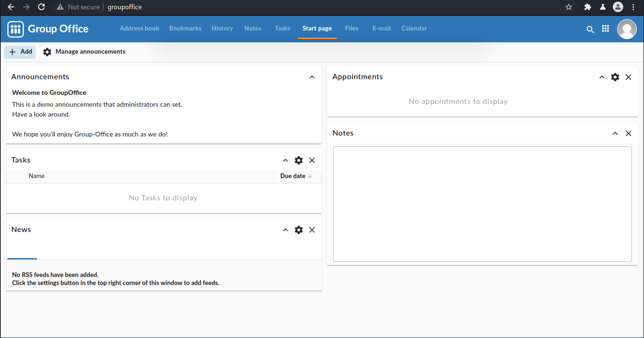Screen dimensions: 644x338
Task: Select the Start page tab
Action: pyautogui.click(x=317, y=28)
